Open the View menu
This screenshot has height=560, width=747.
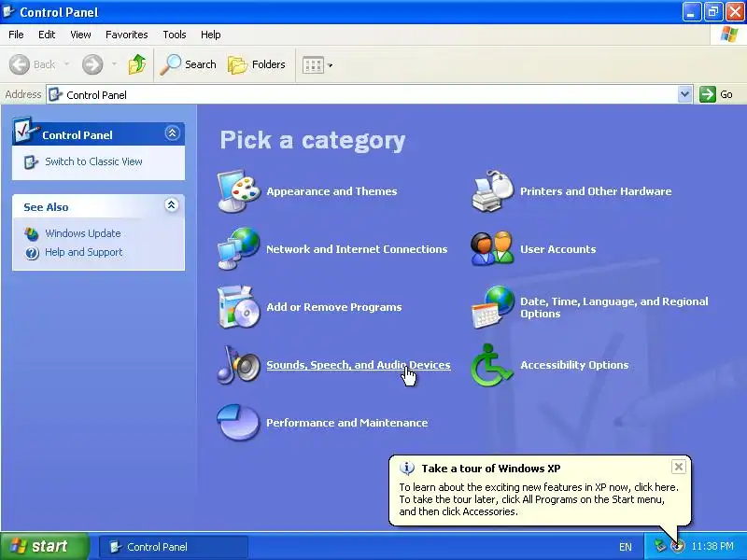(80, 35)
